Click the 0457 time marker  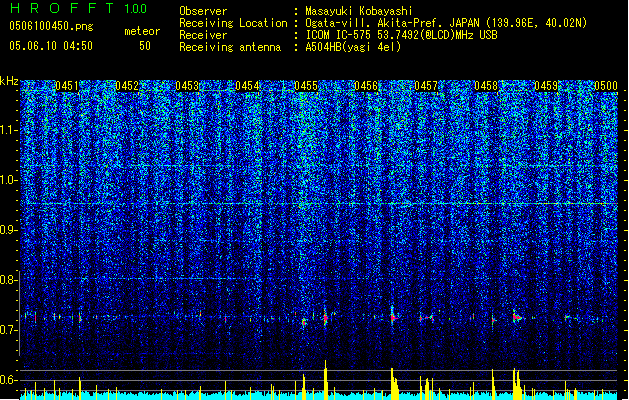[x=426, y=86]
